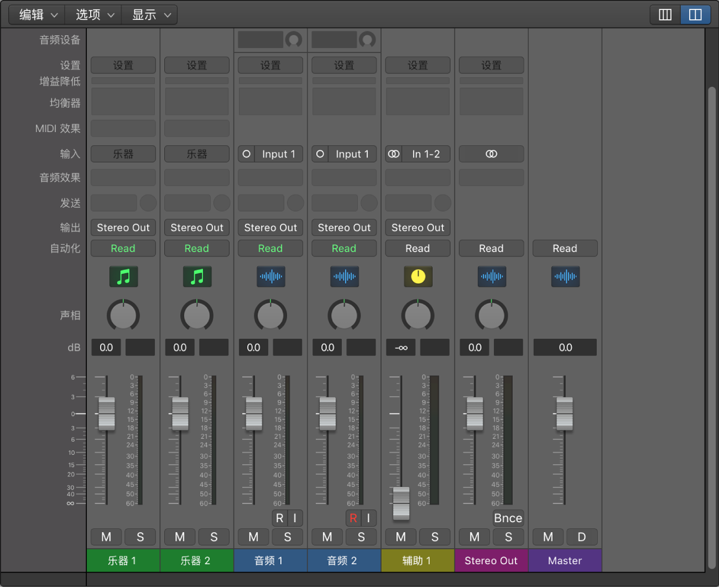
Task: Switch to wide channel strip view icon
Action: point(695,15)
